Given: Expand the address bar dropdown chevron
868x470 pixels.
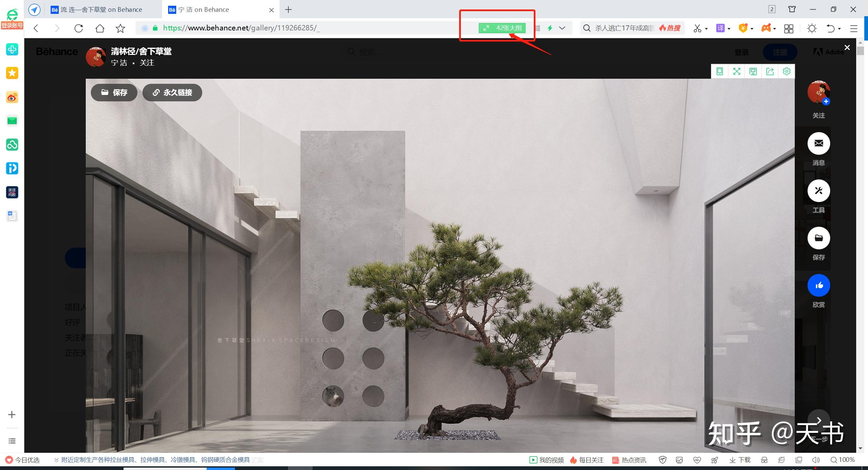Looking at the screenshot, I should click(562, 28).
